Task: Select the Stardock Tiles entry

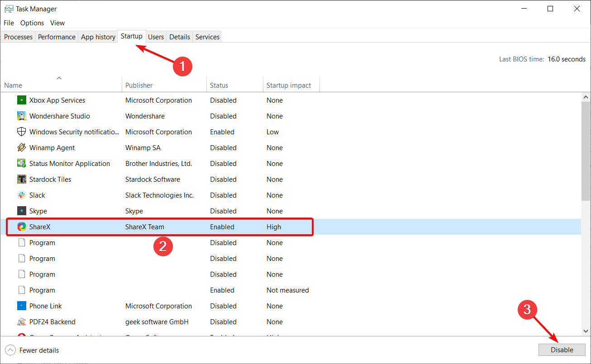Action: point(50,180)
